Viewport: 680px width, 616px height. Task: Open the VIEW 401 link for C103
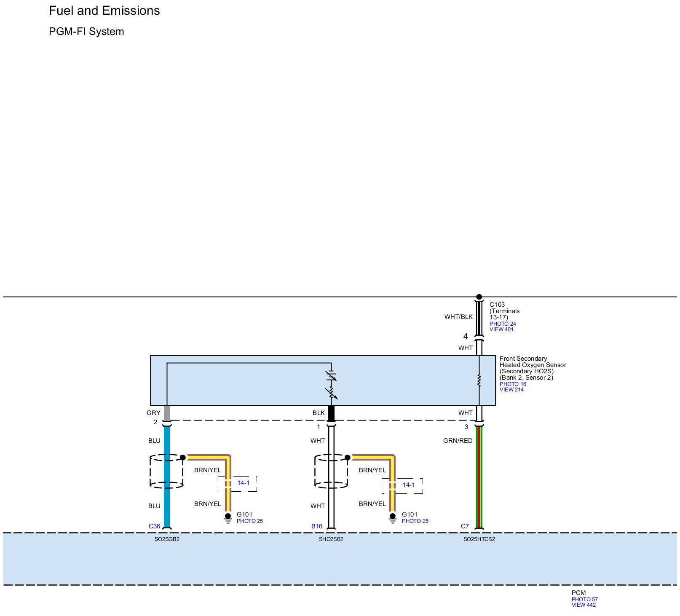click(501, 329)
